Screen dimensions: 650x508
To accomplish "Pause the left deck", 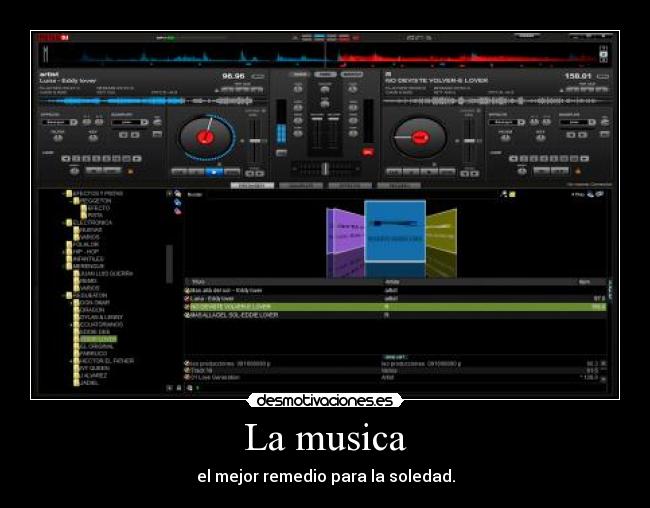I will [x=196, y=172].
